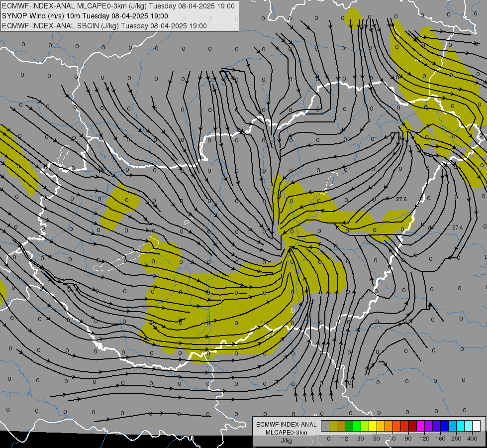Pick the white swatch at legend end
Screen dimensions: 487x448
click(x=477, y=426)
